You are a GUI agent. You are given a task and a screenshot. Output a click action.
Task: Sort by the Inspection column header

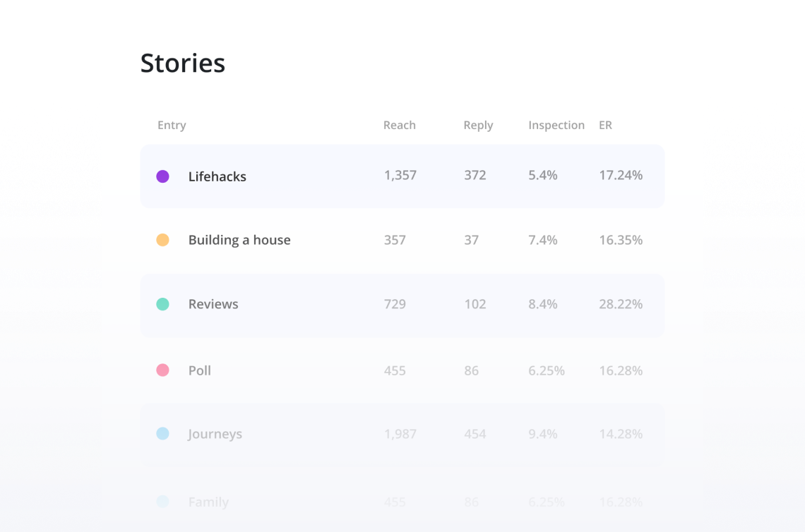pyautogui.click(x=556, y=125)
